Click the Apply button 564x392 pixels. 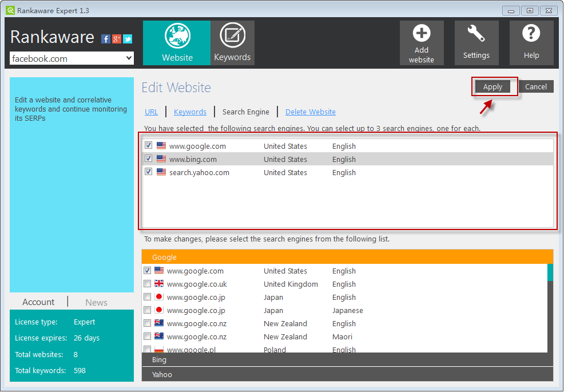pyautogui.click(x=492, y=87)
